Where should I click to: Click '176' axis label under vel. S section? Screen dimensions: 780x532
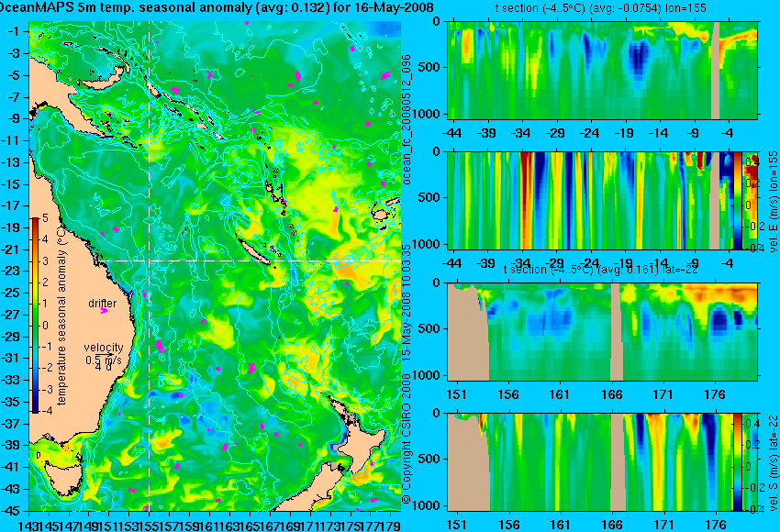pyautogui.click(x=716, y=525)
